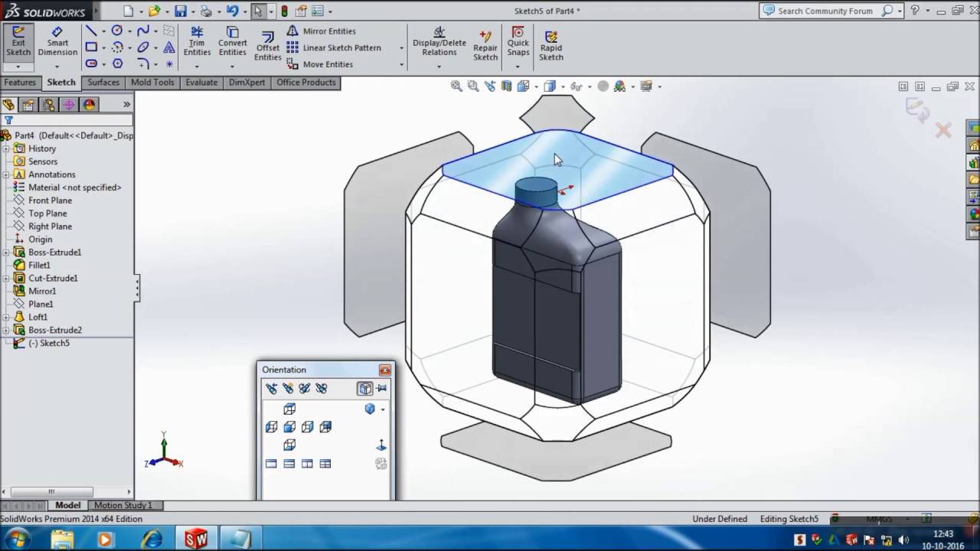Open the Quick Snaps tool
980x551 pixels.
point(518,42)
